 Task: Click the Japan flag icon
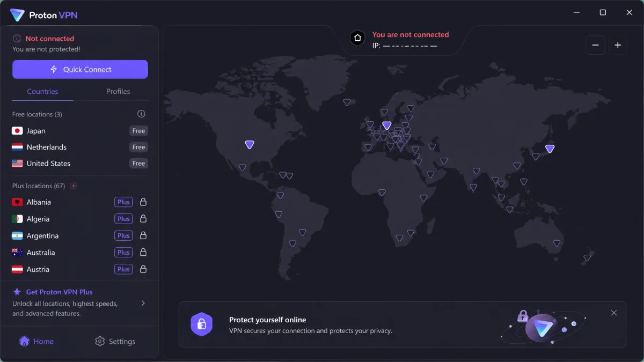pos(17,131)
